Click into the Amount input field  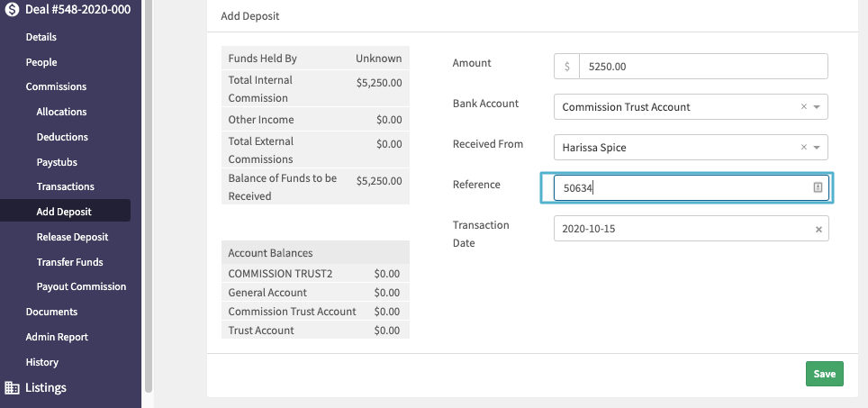702,67
